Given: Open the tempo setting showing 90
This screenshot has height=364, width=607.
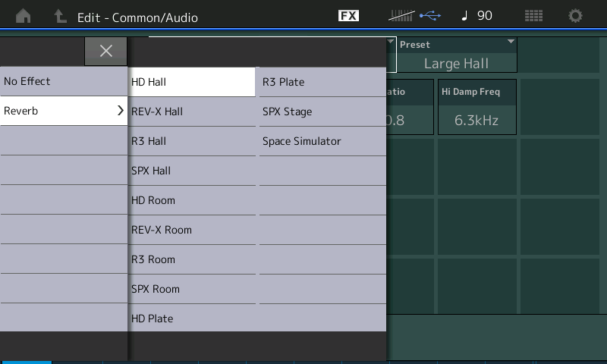Looking at the screenshot, I should click(477, 16).
